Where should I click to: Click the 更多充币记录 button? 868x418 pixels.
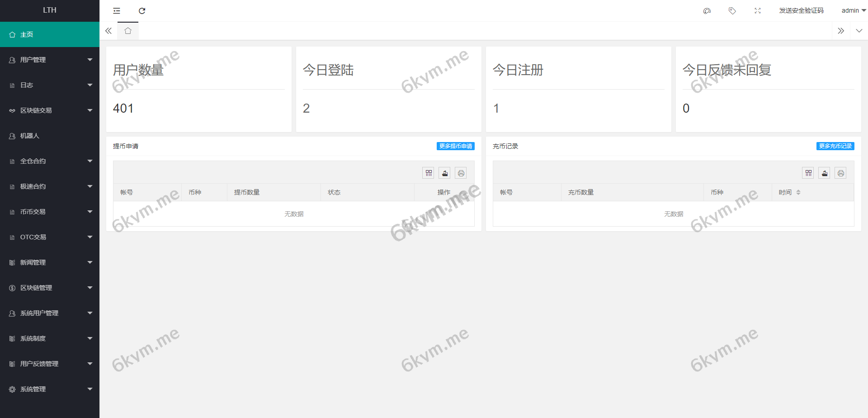click(x=835, y=146)
